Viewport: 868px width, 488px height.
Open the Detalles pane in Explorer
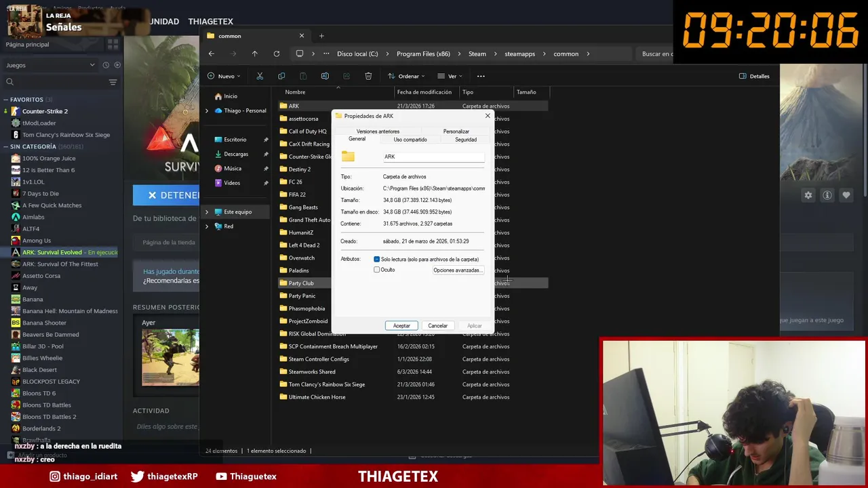pyautogui.click(x=754, y=76)
